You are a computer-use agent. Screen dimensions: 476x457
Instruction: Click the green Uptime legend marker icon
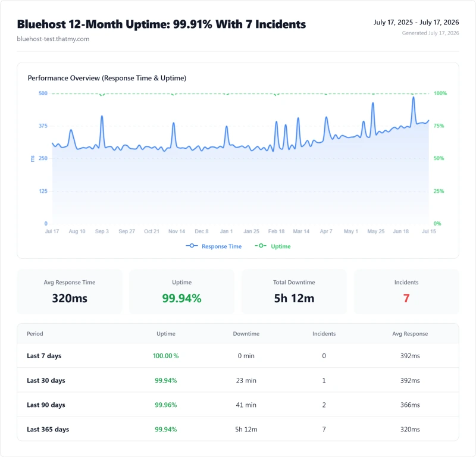(261, 246)
